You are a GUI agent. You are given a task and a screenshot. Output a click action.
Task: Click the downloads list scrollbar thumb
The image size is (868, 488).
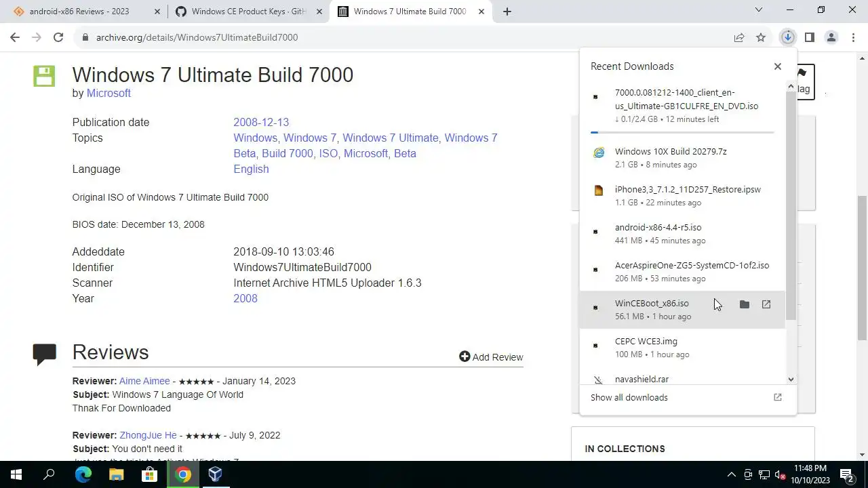pyautogui.click(x=790, y=207)
